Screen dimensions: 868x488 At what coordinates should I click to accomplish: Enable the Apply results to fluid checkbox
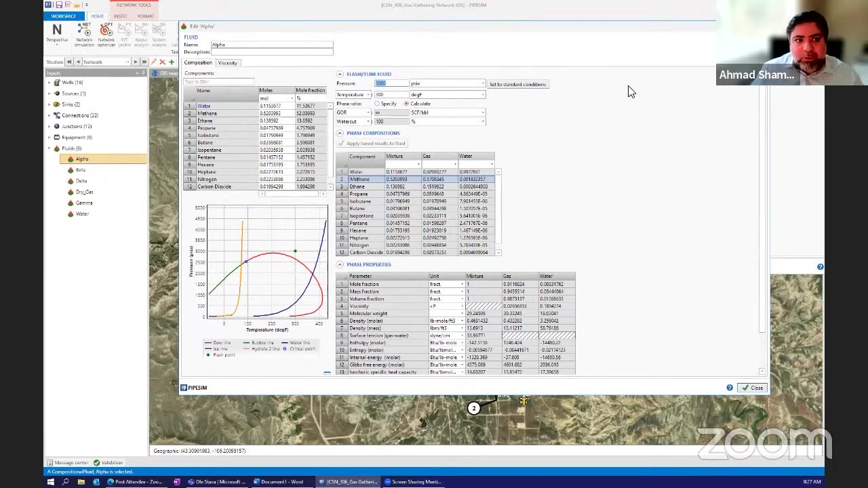(342, 143)
